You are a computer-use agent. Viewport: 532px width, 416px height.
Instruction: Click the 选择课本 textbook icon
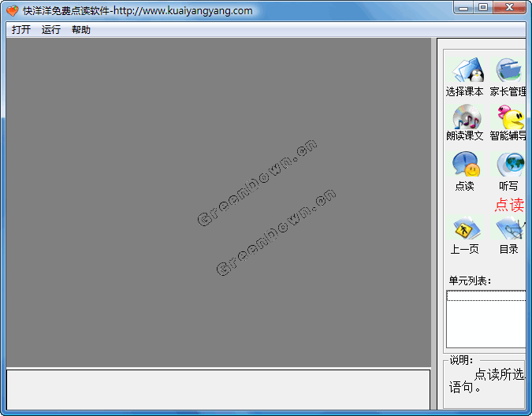[x=464, y=70]
